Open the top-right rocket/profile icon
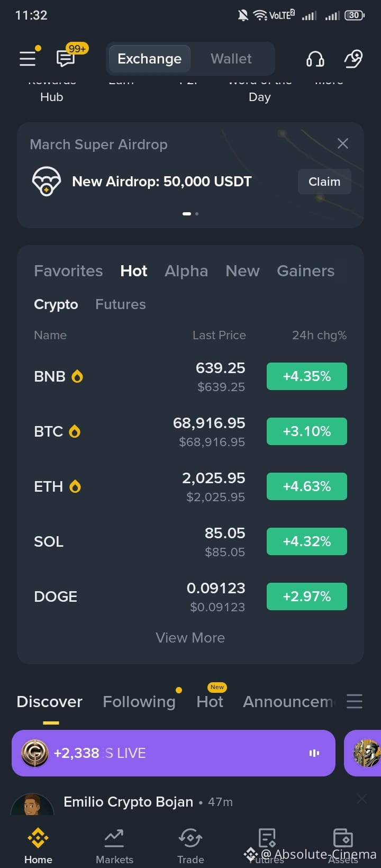Viewport: 381px width, 868px height. [x=353, y=59]
